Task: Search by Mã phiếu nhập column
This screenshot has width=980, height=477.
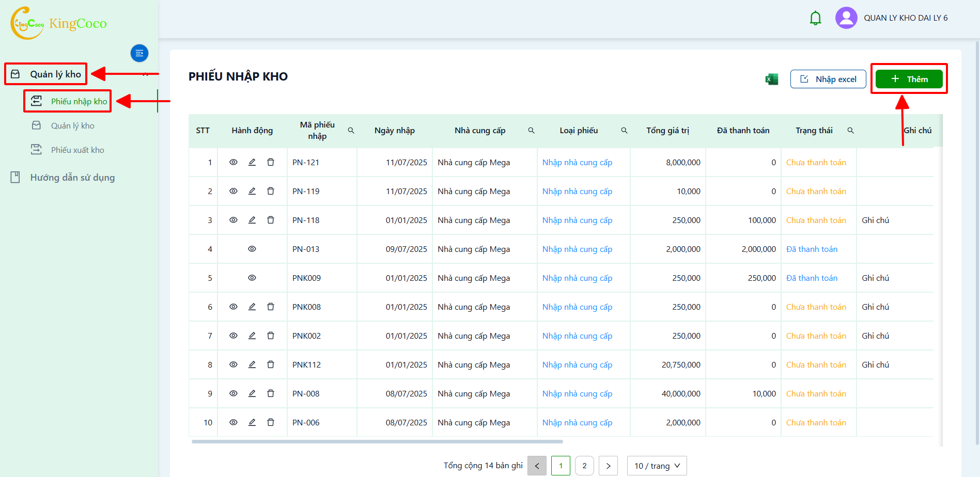Action: click(x=351, y=131)
